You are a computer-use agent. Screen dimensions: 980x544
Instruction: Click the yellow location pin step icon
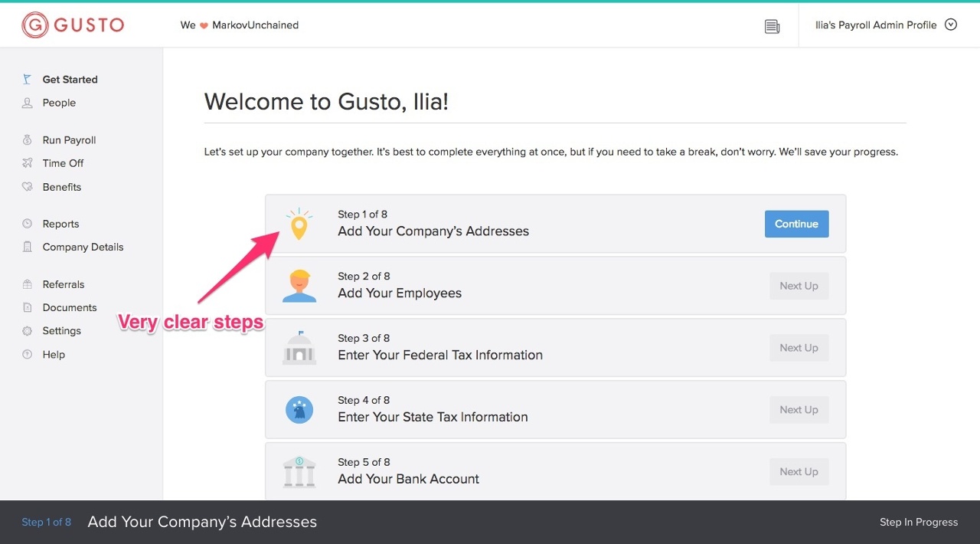(x=299, y=224)
